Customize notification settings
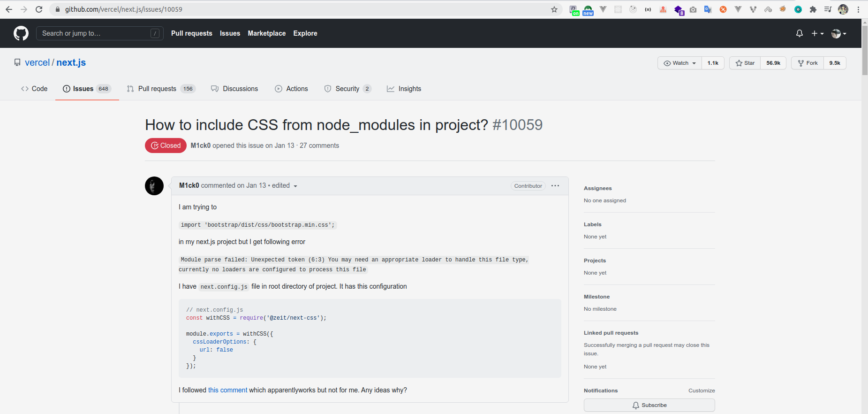The width and height of the screenshot is (868, 414). (702, 391)
